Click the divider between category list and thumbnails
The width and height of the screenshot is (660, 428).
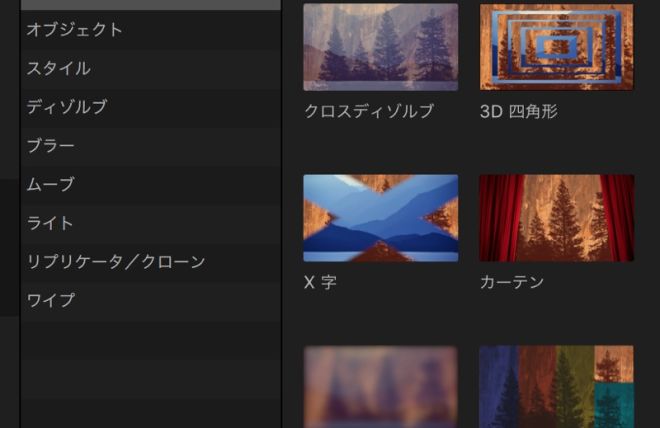(x=282, y=214)
